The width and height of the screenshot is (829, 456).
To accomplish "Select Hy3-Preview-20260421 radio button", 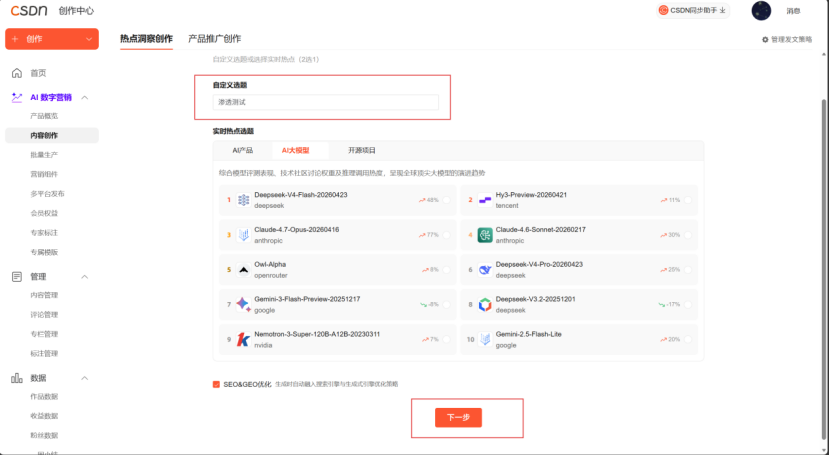I will (x=687, y=200).
